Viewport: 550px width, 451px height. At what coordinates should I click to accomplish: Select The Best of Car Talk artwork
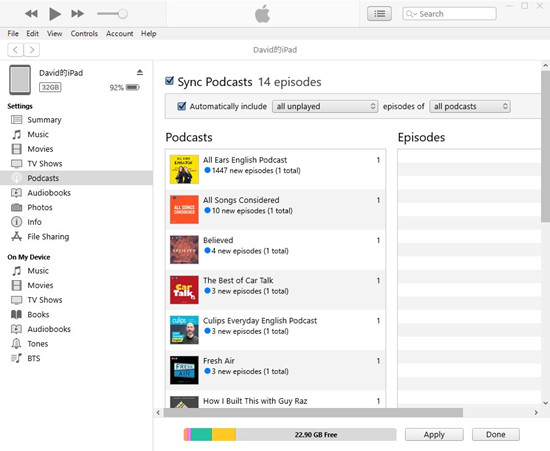[x=184, y=290]
